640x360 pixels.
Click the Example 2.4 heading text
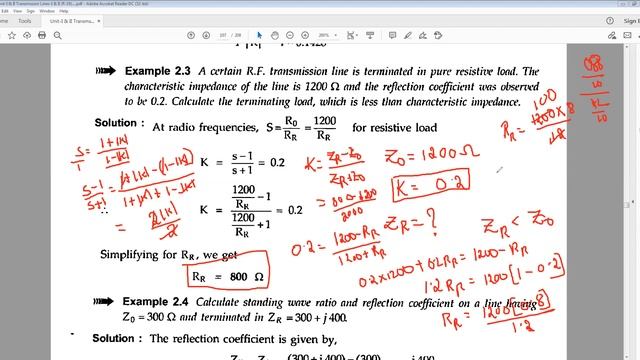(x=155, y=302)
